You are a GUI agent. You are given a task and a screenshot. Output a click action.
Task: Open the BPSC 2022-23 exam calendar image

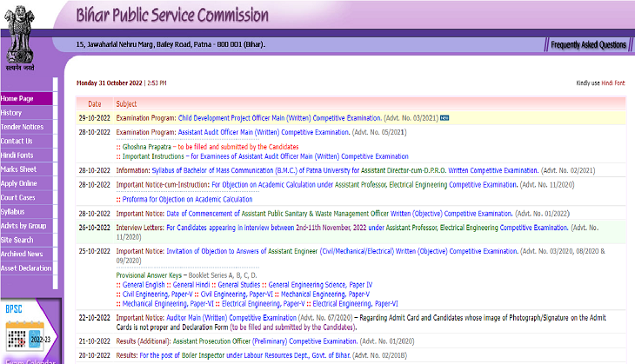30,332
